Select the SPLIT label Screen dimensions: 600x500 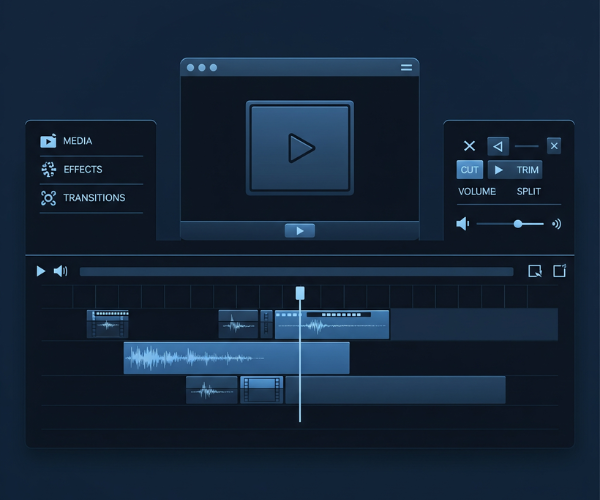coord(528,191)
